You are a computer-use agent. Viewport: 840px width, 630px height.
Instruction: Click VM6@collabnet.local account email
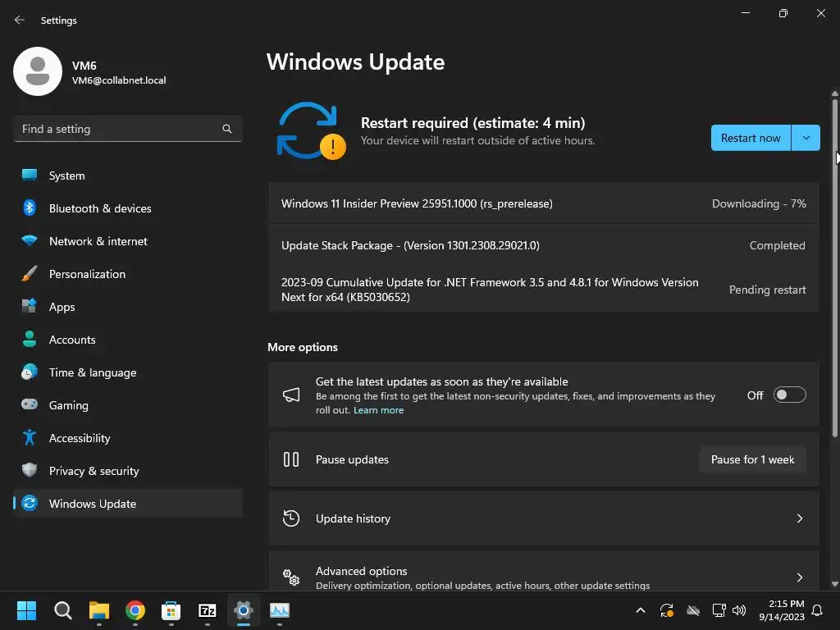pos(119,80)
